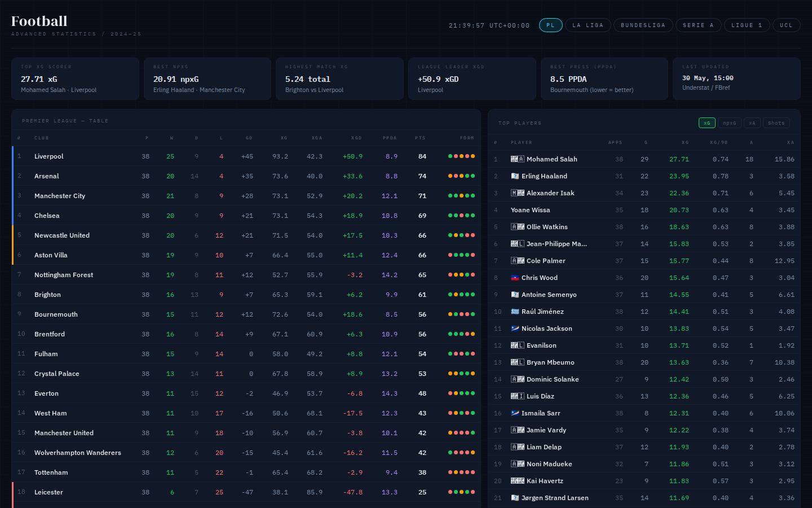Open the Best npxG stat card
Viewport: 812px width, 508px height.
click(x=208, y=78)
